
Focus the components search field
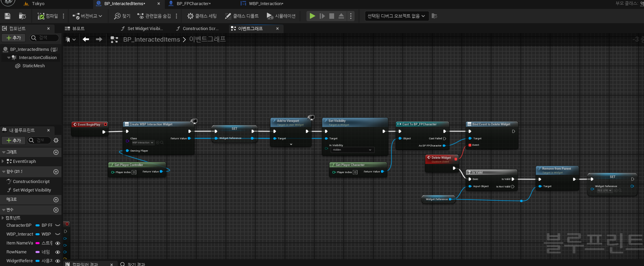(44, 38)
